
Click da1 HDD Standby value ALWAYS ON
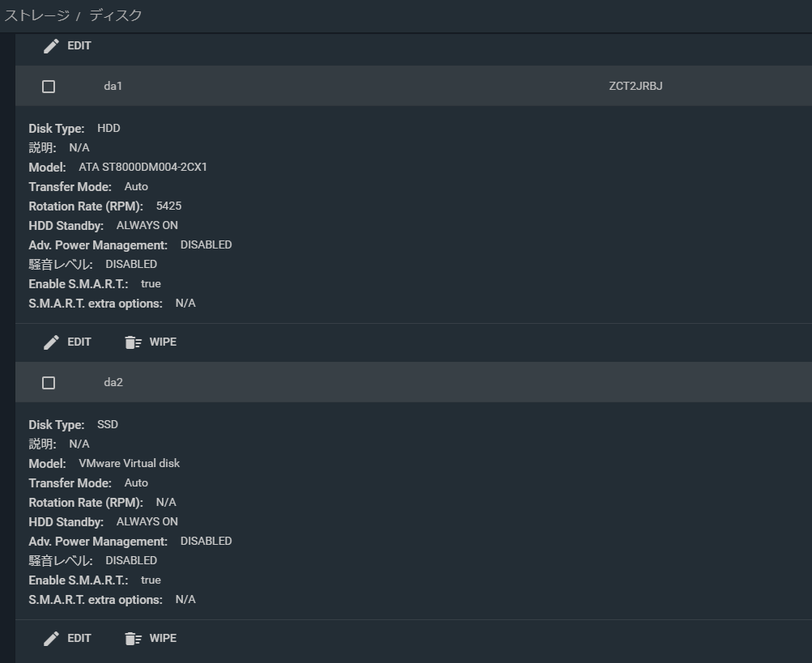click(147, 225)
